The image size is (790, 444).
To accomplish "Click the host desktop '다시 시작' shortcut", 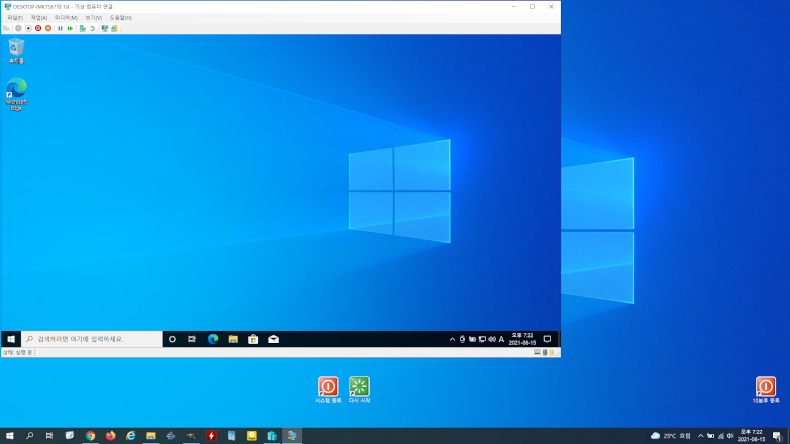I will [x=359, y=390].
